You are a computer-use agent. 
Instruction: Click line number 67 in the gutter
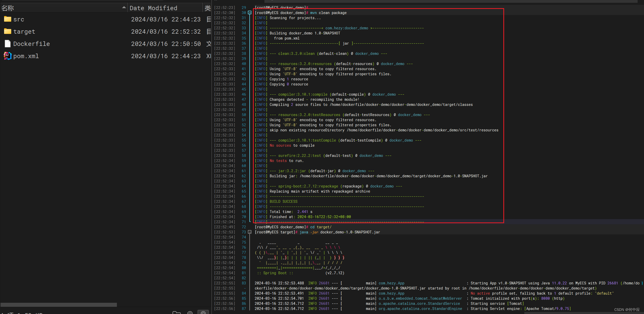(x=244, y=202)
